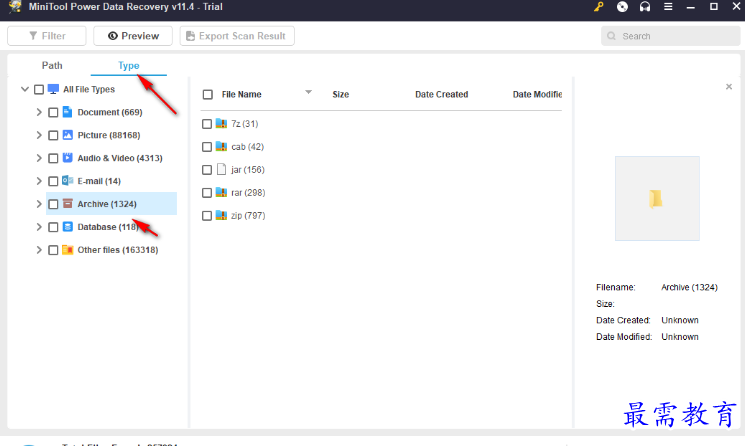
Task: Select the Archive (1324) tree label
Action: click(x=107, y=204)
